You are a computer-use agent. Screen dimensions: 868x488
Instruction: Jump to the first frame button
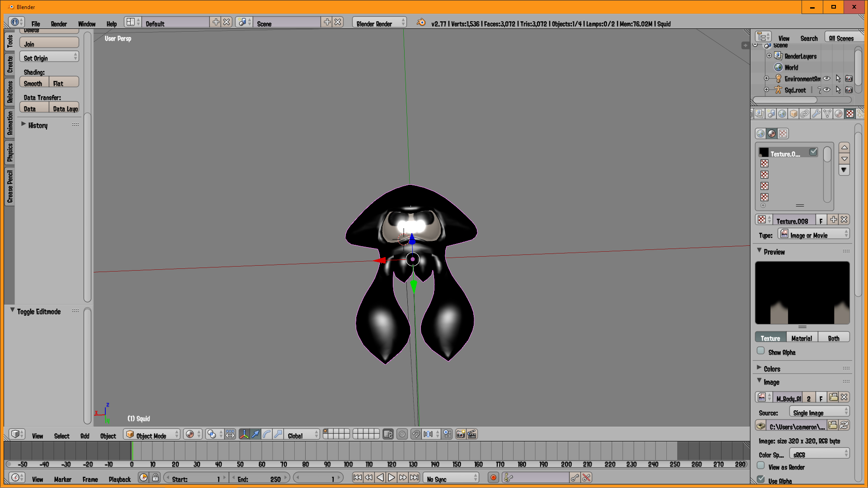click(357, 478)
